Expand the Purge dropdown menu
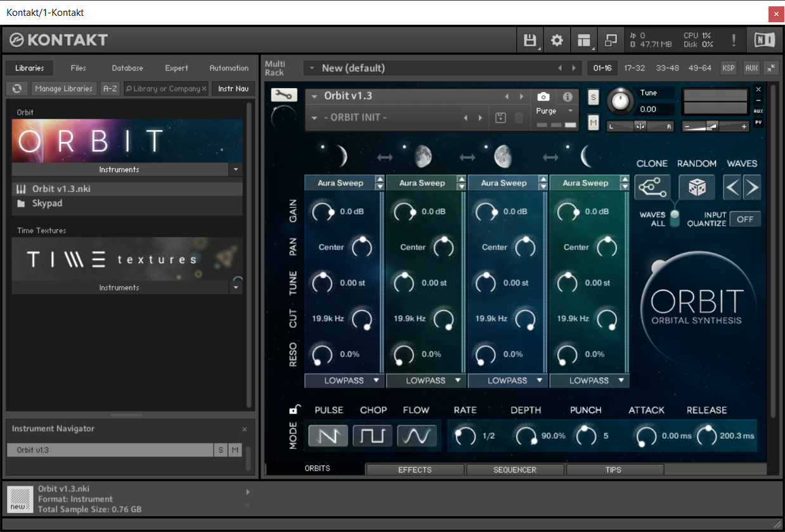Image resolution: width=785 pixels, height=532 pixels. (569, 111)
